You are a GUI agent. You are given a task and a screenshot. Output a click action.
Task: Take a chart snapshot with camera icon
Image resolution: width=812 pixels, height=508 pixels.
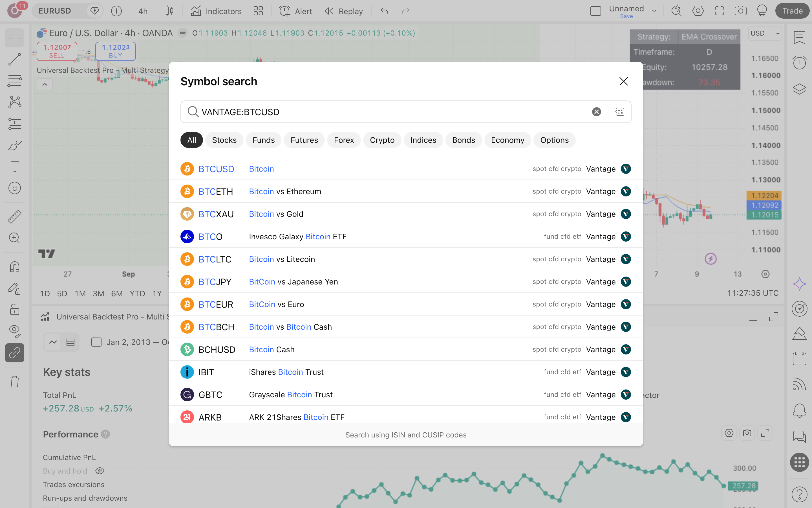click(741, 11)
